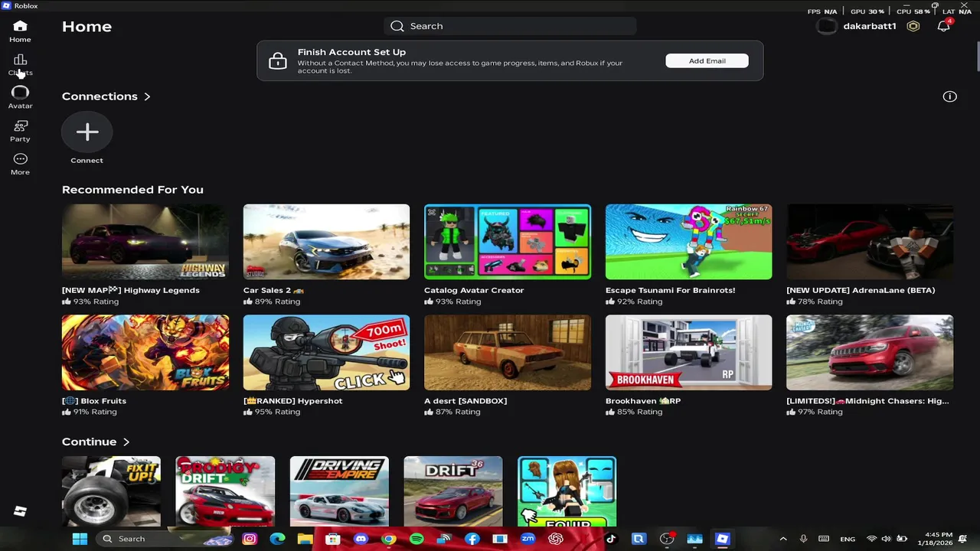
Task: Click the info icon beside Connections
Action: [949, 96]
